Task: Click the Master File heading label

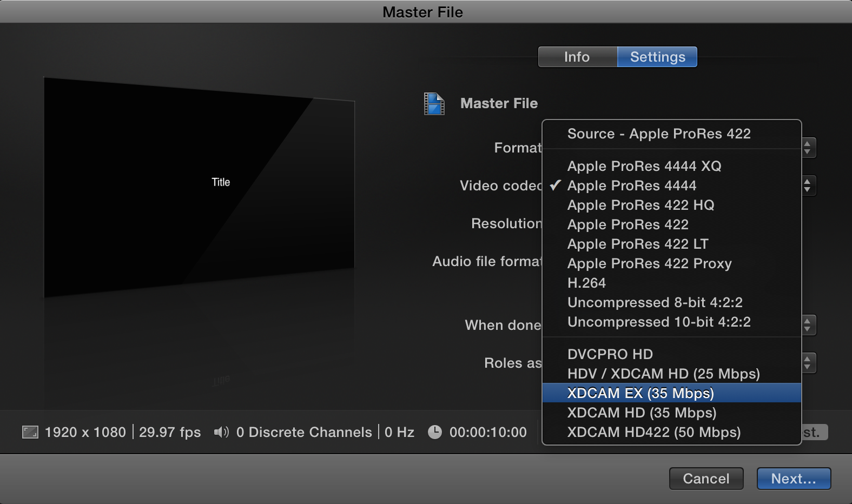Action: point(499,103)
